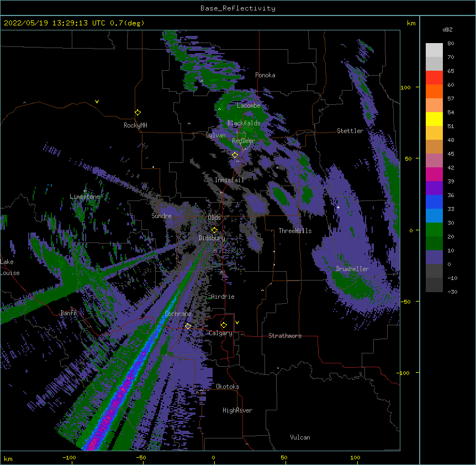Select the 80 value in the dBZ legend

tap(451, 44)
